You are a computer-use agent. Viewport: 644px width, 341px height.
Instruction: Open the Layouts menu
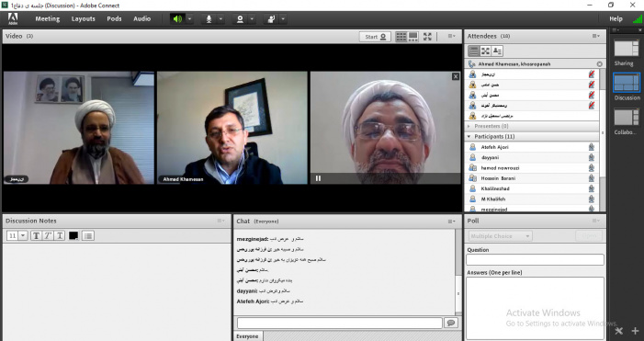click(83, 19)
